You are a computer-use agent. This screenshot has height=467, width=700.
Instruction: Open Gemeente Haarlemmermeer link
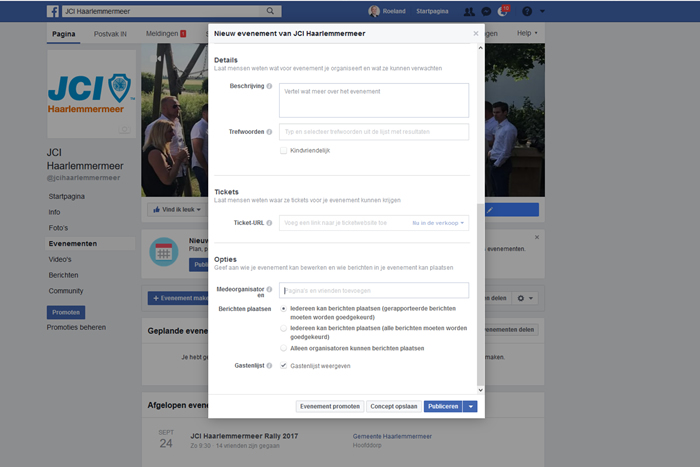click(x=392, y=436)
